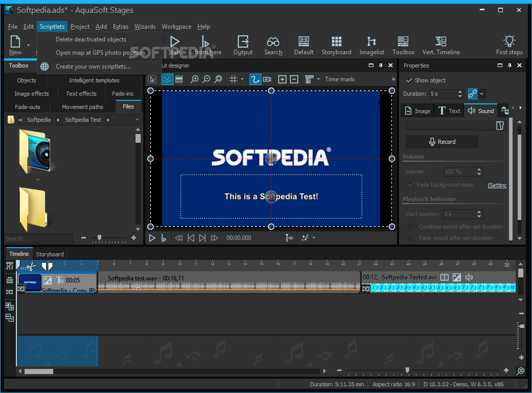Jump to the next object in preview
This screenshot has width=532, height=393.
[x=202, y=238]
